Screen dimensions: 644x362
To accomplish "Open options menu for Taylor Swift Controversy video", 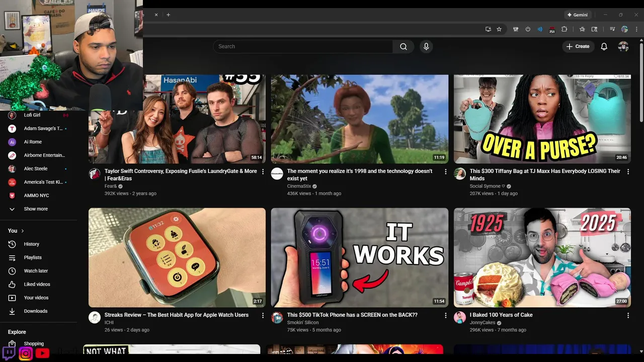I will [263, 171].
